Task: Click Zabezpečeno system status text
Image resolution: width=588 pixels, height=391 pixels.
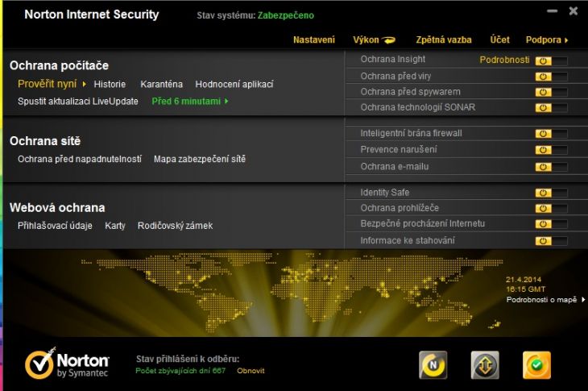Action: (286, 15)
